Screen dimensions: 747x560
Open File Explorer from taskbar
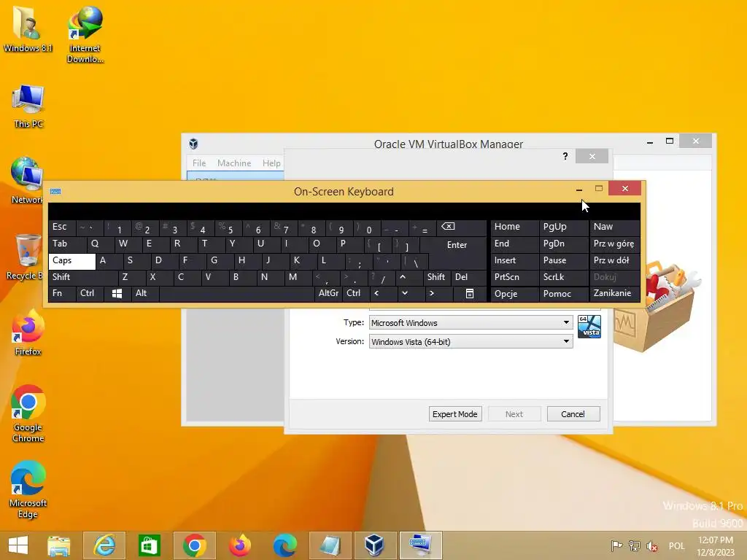click(58, 545)
